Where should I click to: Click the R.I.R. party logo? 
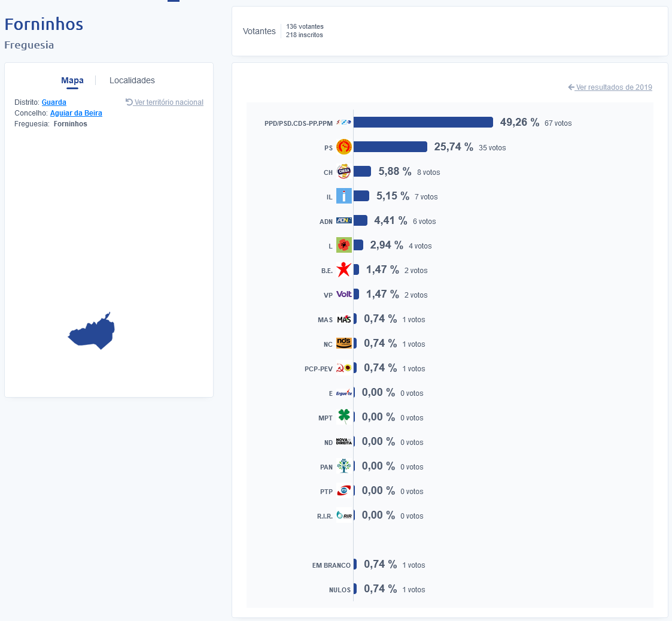(x=343, y=515)
